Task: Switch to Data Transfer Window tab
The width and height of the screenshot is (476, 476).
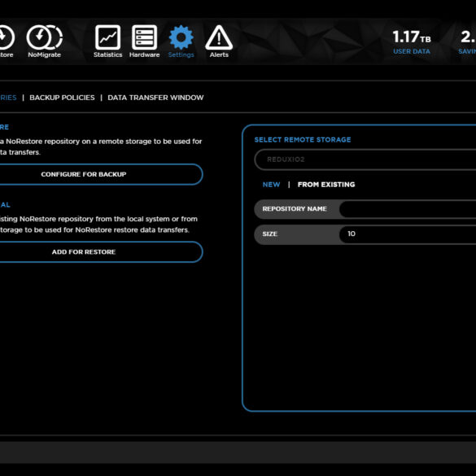Action: (155, 98)
